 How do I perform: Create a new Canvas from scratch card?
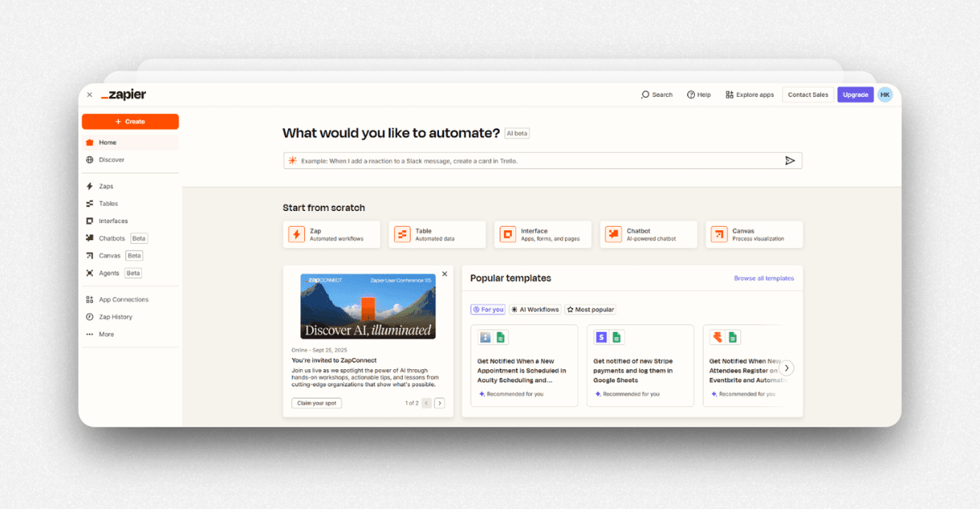pos(755,234)
